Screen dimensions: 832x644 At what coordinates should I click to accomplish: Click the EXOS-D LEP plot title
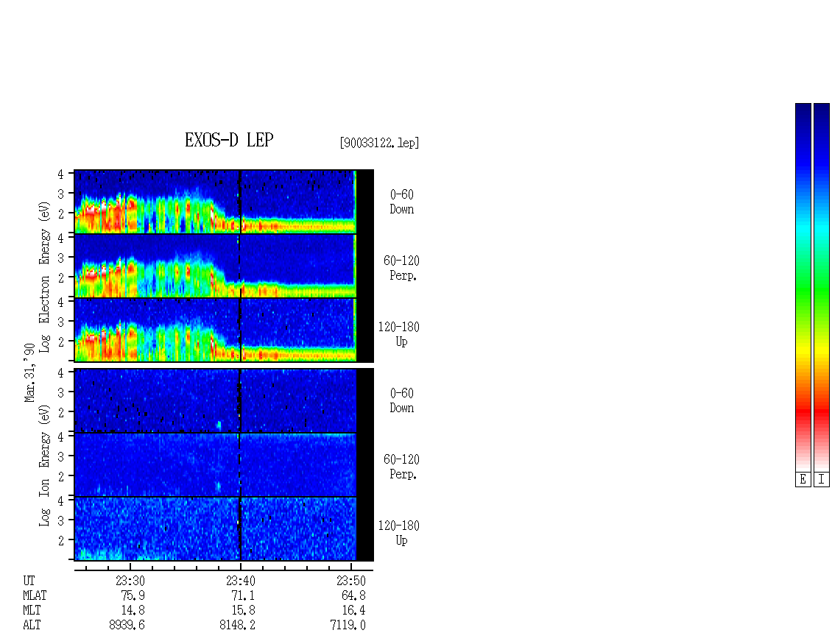(x=229, y=140)
